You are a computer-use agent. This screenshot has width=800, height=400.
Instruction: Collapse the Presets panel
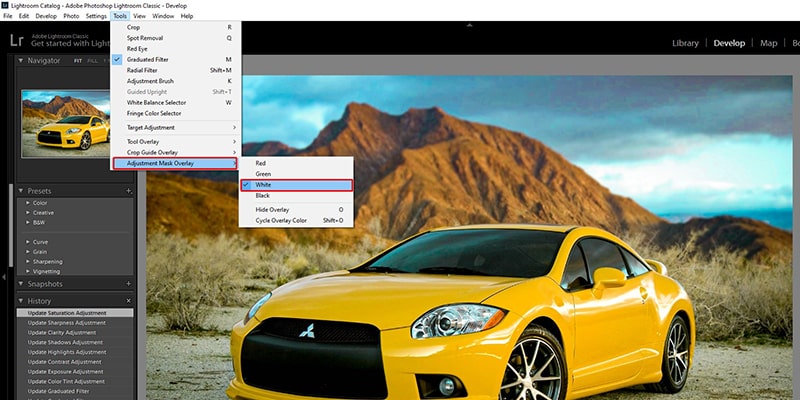pyautogui.click(x=21, y=191)
